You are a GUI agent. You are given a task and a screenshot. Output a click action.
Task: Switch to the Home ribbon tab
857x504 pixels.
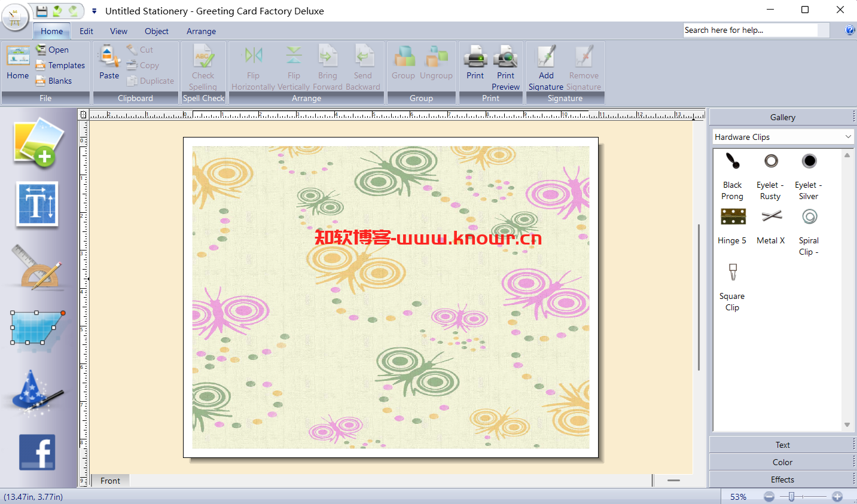[x=51, y=31]
